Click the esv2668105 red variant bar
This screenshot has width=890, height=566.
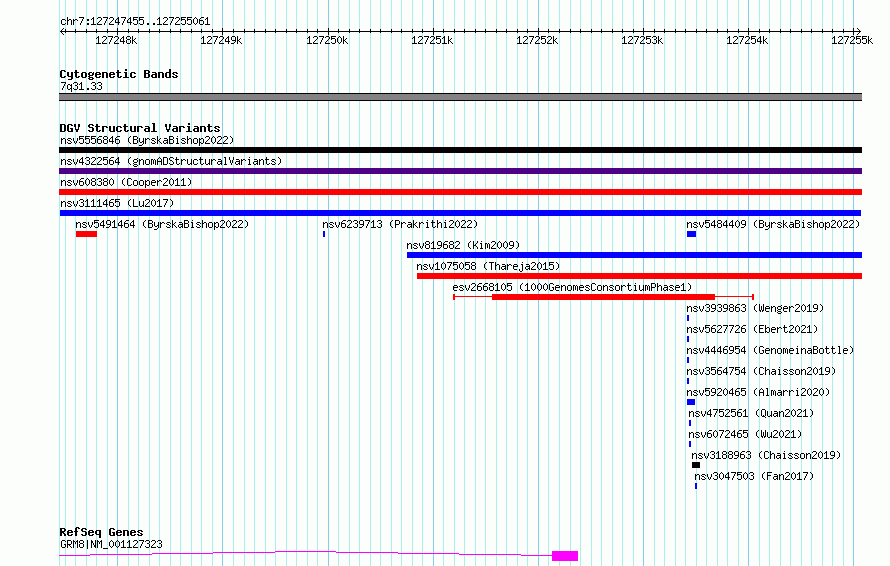(603, 297)
